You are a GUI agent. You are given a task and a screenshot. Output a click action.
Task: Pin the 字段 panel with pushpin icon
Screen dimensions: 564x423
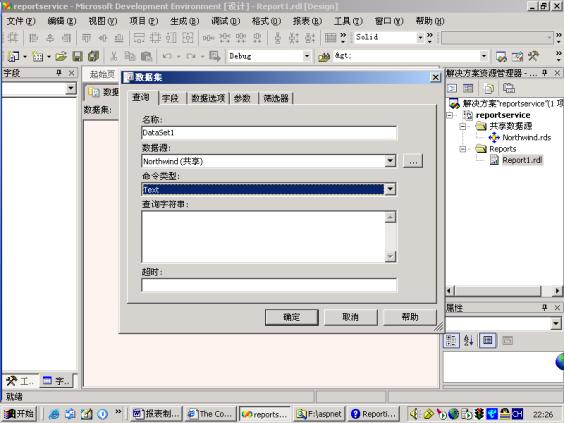coord(59,73)
